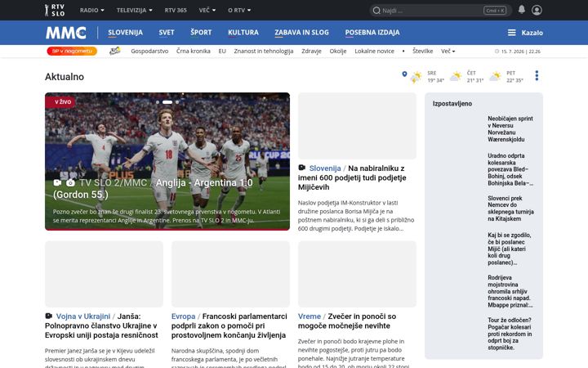The height and width of the screenshot is (368, 588).
Task: Click video icon on England-Argentina headline
Action: click(57, 182)
